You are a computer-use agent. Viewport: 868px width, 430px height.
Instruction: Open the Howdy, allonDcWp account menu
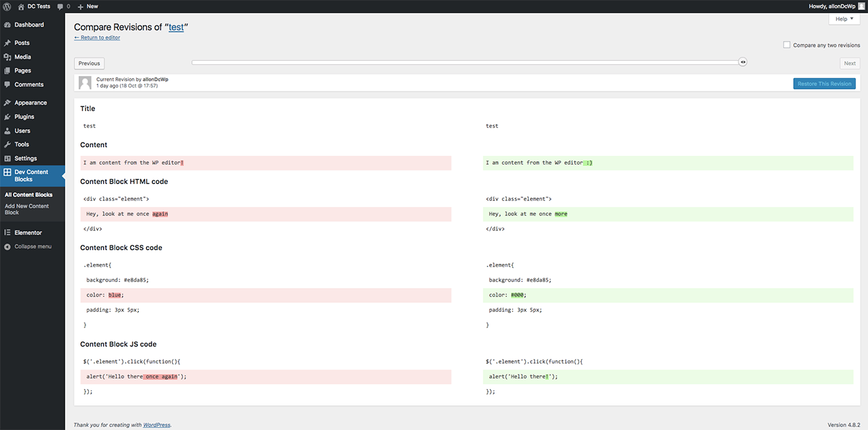(x=837, y=6)
